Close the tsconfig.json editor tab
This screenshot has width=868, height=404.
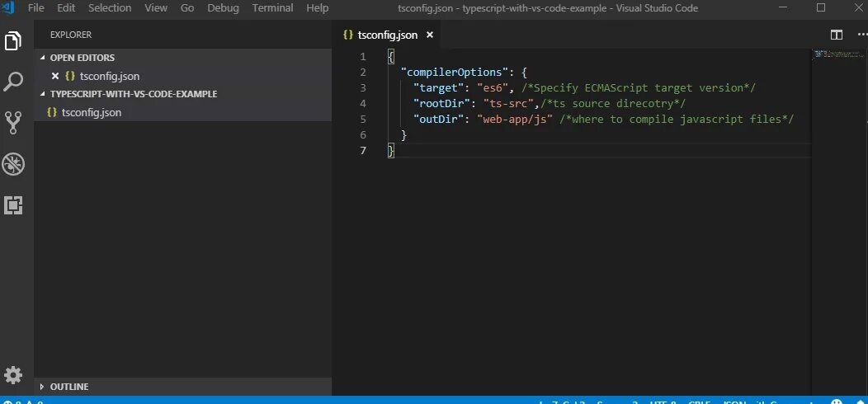(430, 35)
